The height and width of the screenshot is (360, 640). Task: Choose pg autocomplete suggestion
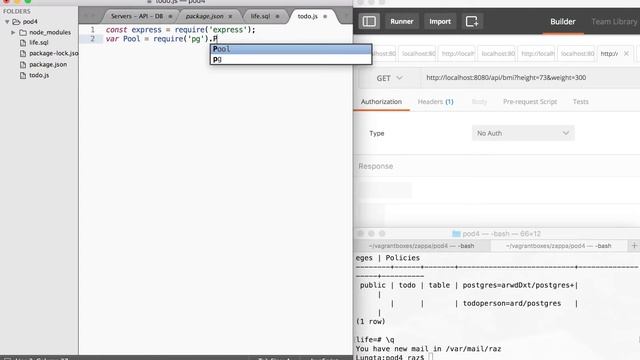pos(291,59)
